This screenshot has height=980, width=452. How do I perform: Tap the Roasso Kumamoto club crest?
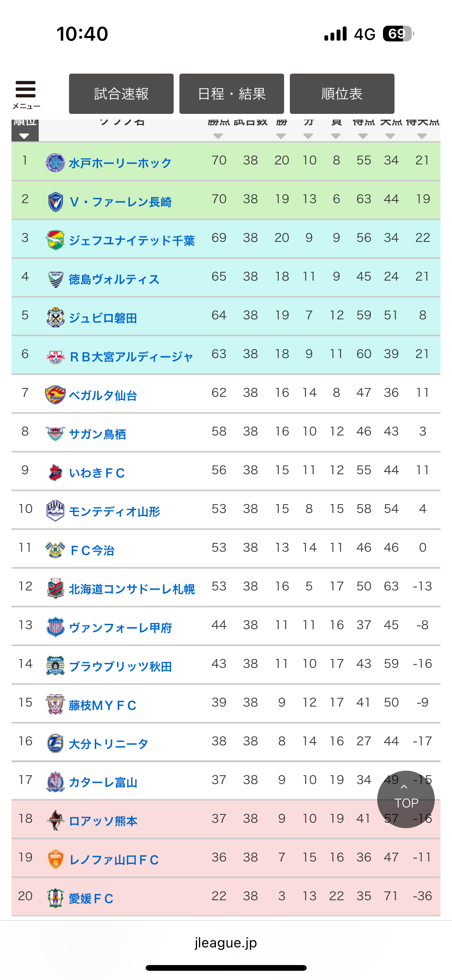(55, 821)
